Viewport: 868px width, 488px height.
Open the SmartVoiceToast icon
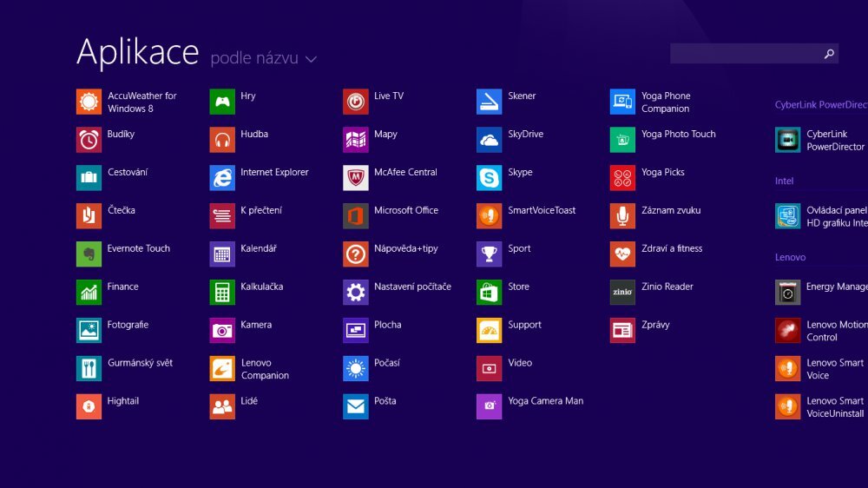[x=489, y=216]
